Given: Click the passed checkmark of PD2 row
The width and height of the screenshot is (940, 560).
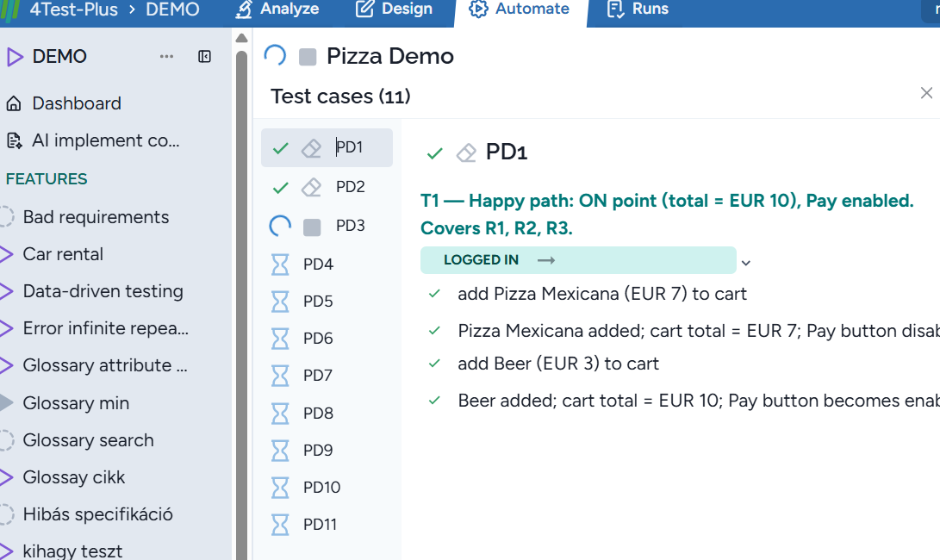Looking at the screenshot, I should click(x=281, y=188).
